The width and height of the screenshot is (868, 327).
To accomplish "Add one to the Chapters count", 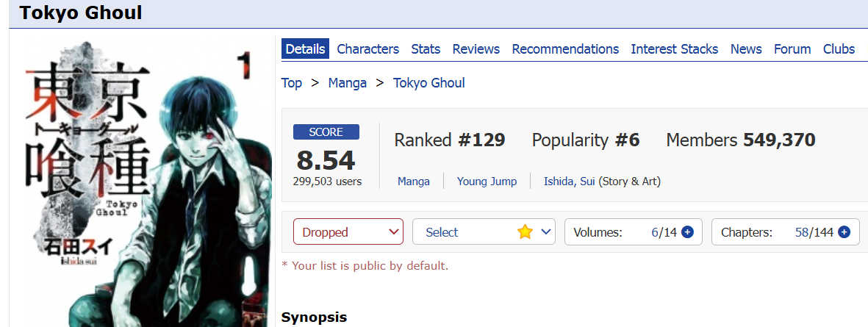I will tap(844, 232).
